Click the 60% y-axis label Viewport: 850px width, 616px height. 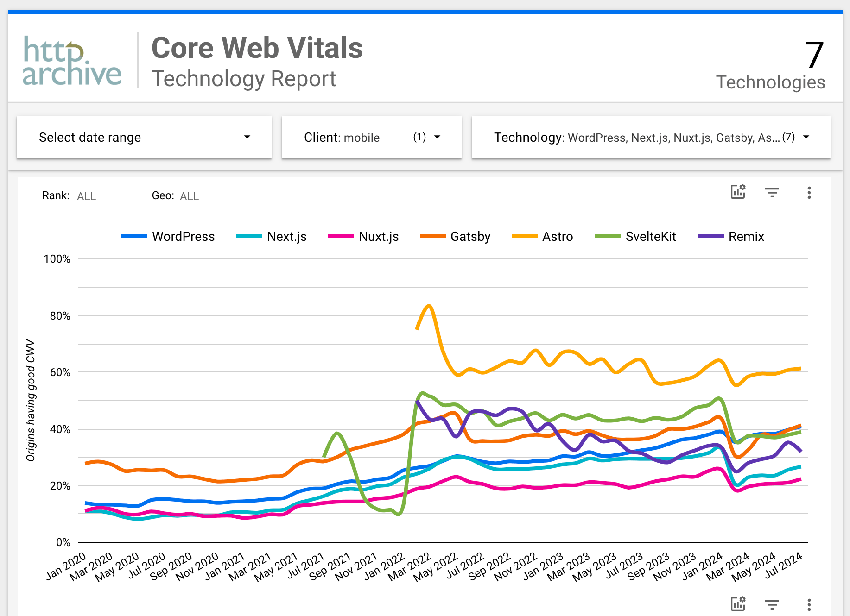pyautogui.click(x=60, y=372)
